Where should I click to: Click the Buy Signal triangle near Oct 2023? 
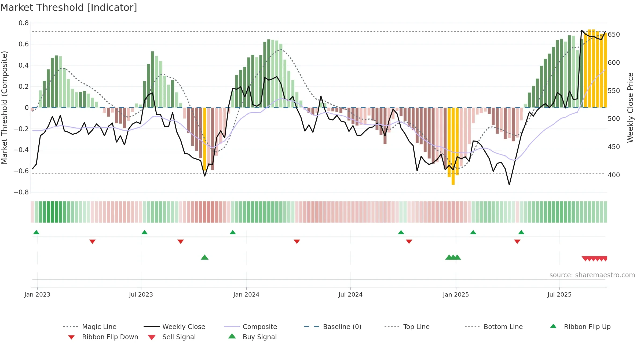tap(205, 257)
